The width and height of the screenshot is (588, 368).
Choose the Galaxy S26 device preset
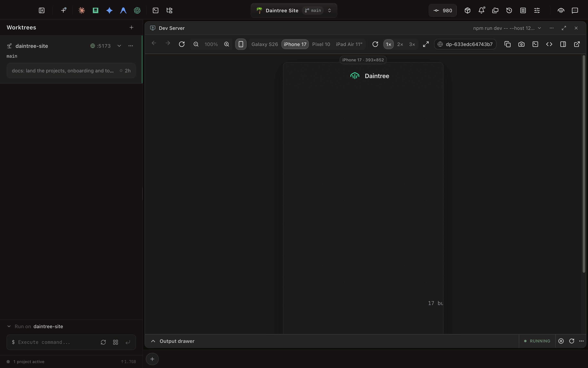tap(265, 44)
